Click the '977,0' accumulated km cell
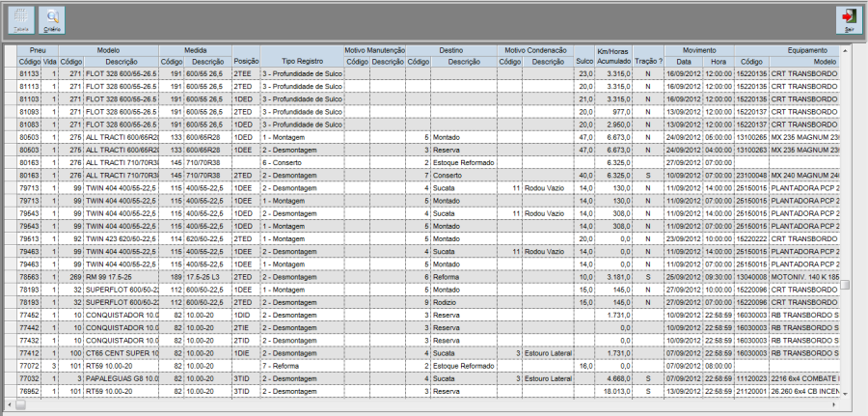 (x=613, y=112)
